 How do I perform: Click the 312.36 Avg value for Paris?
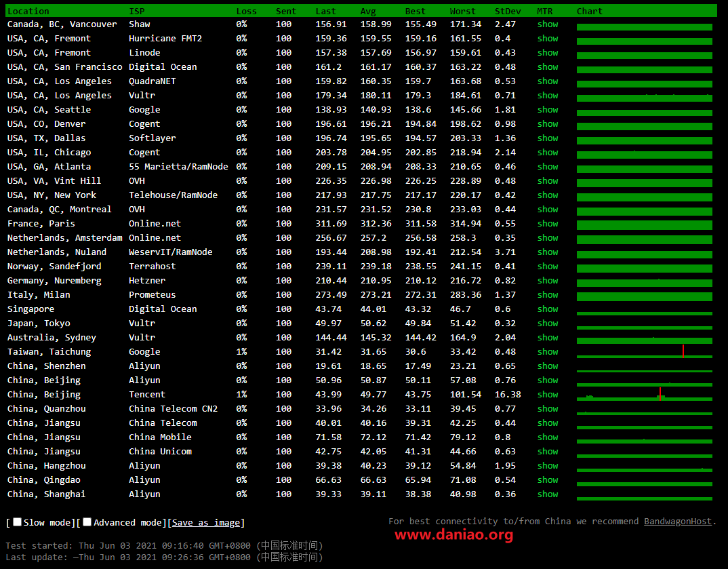376,223
